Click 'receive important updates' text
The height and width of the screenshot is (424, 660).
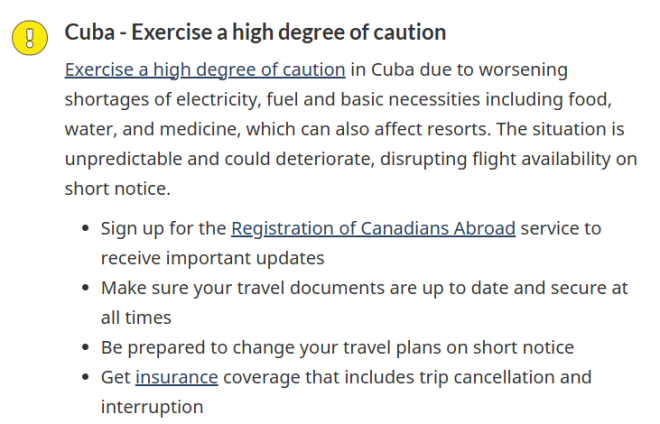(212, 258)
